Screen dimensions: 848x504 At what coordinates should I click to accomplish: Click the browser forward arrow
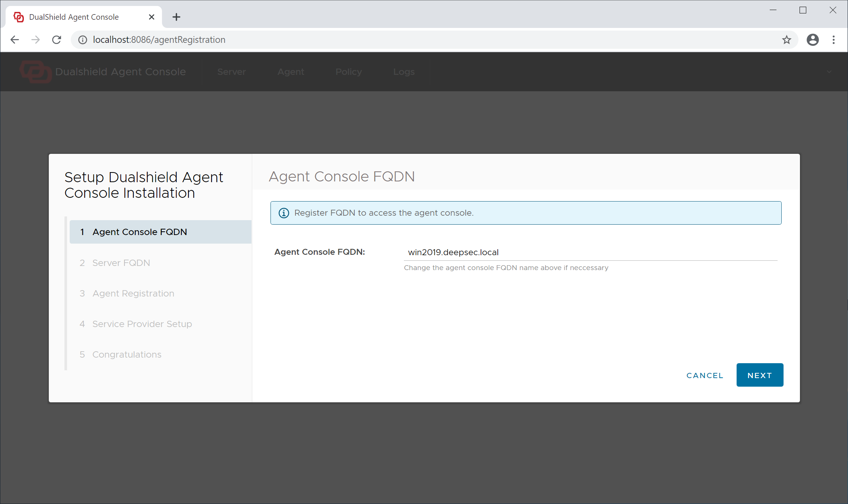(x=36, y=40)
